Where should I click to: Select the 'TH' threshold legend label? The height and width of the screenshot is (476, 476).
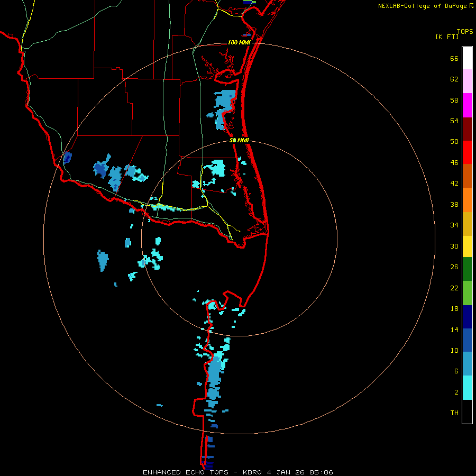coord(454,413)
